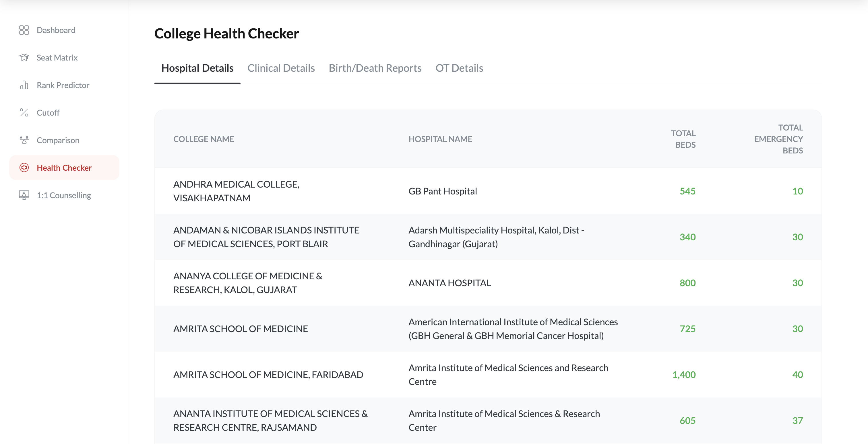Select the Dashboard grid icon
The height and width of the screenshot is (444, 868).
tap(24, 30)
